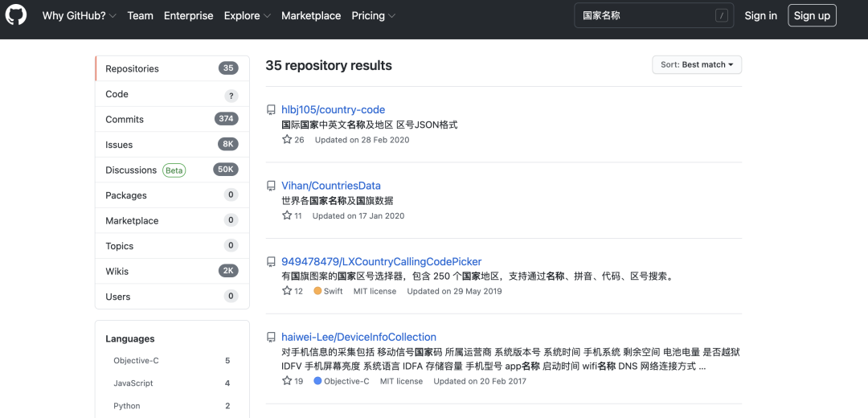Open 949478479/LXCountryCallingCodePicker repository
Image resolution: width=868 pixels, height=418 pixels.
(382, 261)
